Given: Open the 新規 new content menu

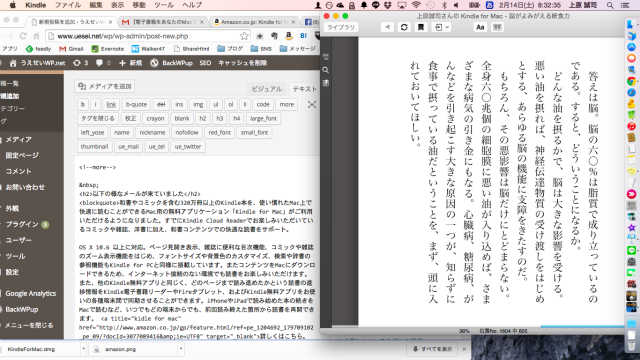Looking at the screenshot, I should 131,63.
